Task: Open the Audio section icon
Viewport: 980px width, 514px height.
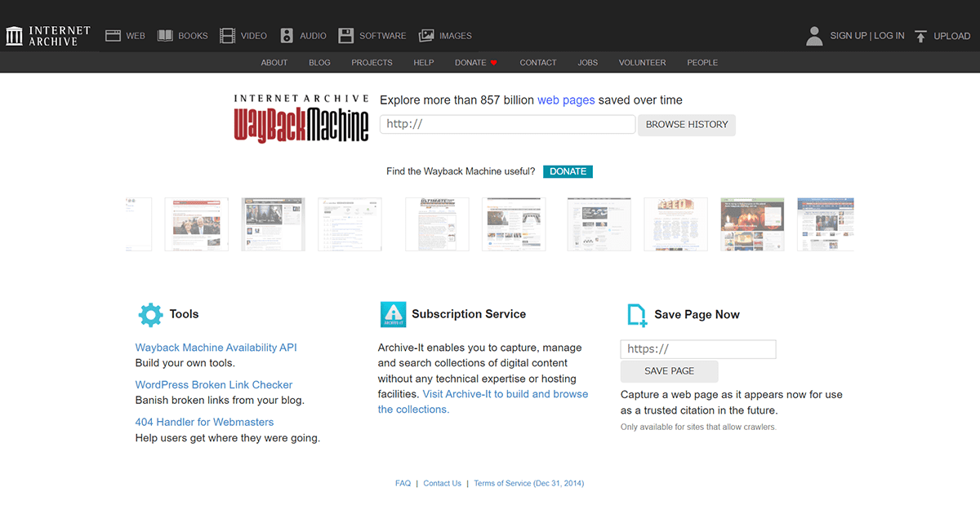Action: click(287, 36)
